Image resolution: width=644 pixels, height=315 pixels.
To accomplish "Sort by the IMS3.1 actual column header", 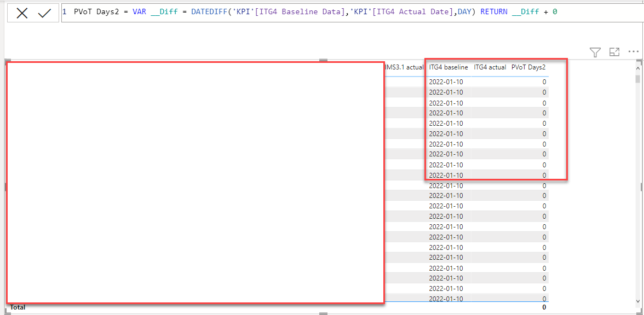I will 404,67.
